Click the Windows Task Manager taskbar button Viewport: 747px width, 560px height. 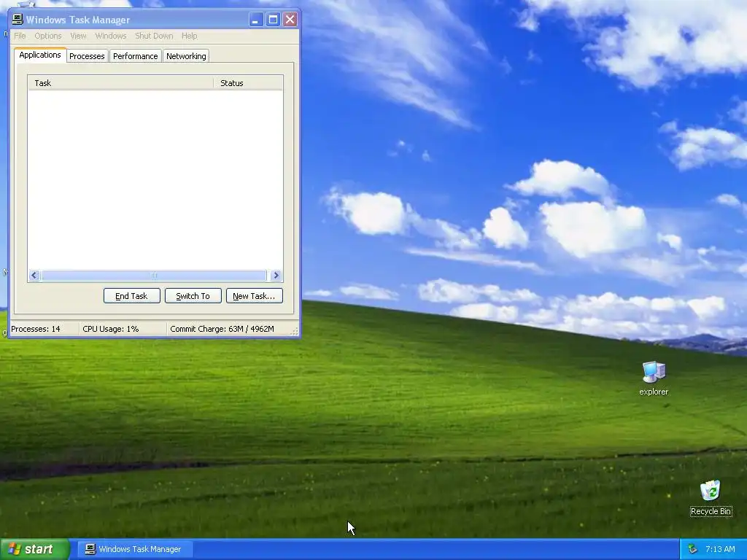(134, 549)
